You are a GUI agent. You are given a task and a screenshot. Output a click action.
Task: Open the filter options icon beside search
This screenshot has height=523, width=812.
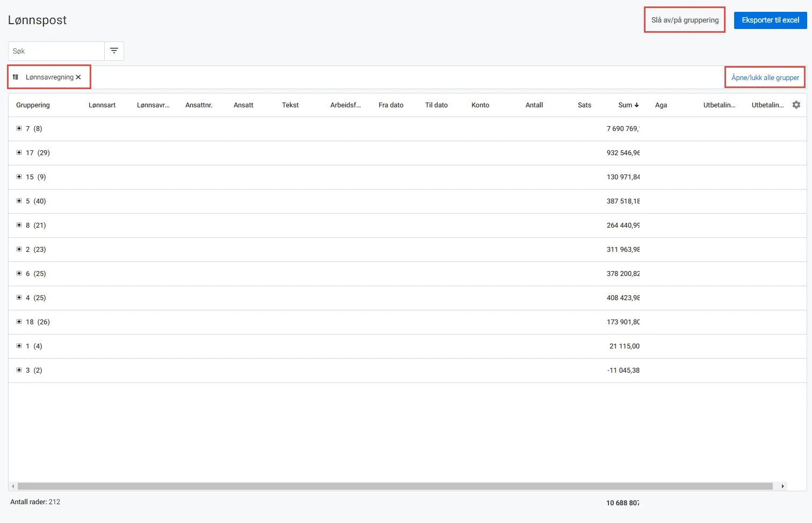[x=114, y=51]
